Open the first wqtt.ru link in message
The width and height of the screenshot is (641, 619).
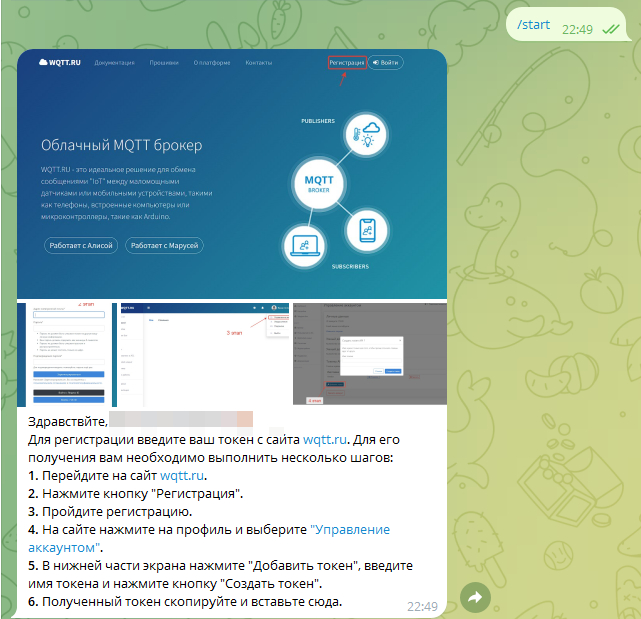click(325, 438)
